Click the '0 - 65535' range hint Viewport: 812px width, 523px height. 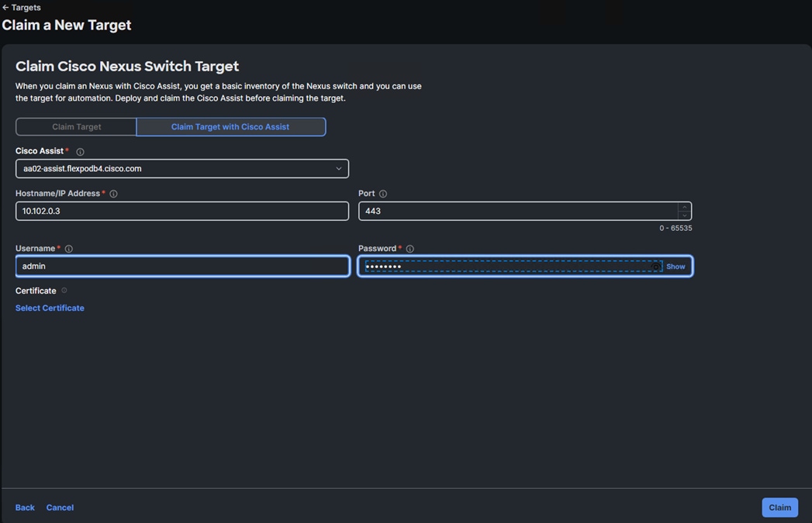click(676, 228)
